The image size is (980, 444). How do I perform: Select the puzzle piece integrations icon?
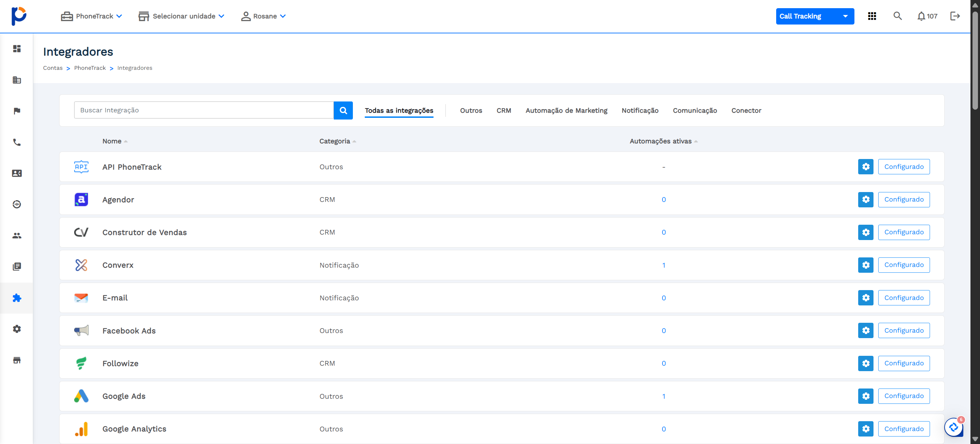point(17,298)
